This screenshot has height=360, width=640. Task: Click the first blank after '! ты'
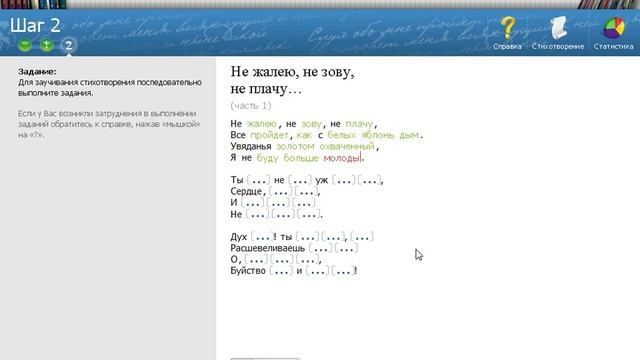(307, 237)
